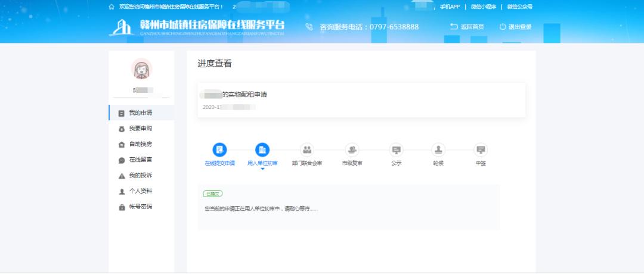Open the 我的申请 menu item

coord(142,113)
